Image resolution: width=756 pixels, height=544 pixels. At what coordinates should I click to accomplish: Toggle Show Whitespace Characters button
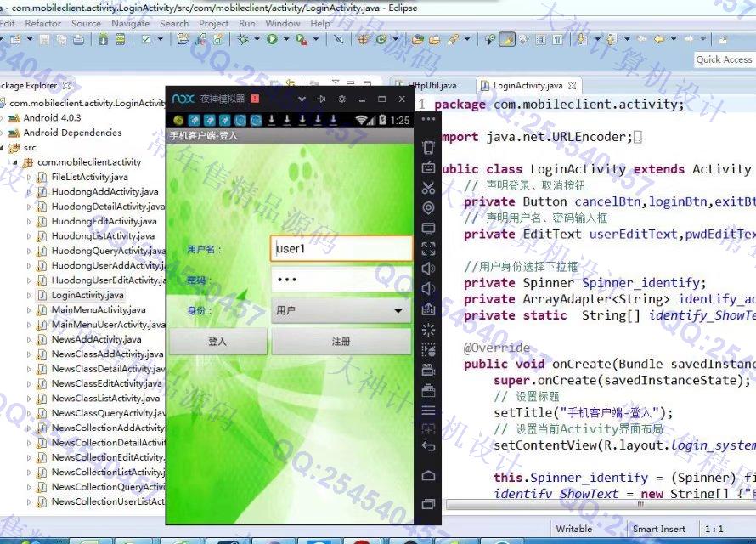[558, 40]
